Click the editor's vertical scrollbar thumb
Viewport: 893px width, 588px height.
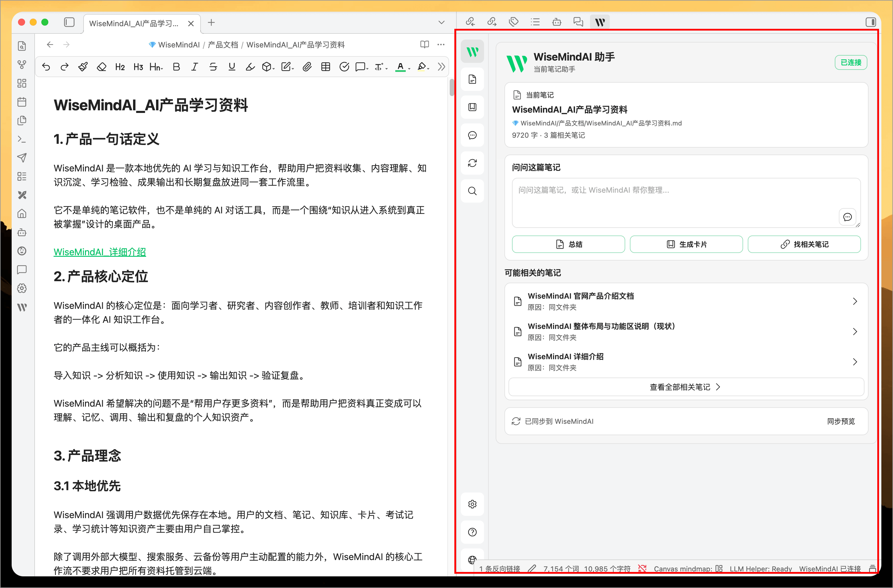(452, 88)
